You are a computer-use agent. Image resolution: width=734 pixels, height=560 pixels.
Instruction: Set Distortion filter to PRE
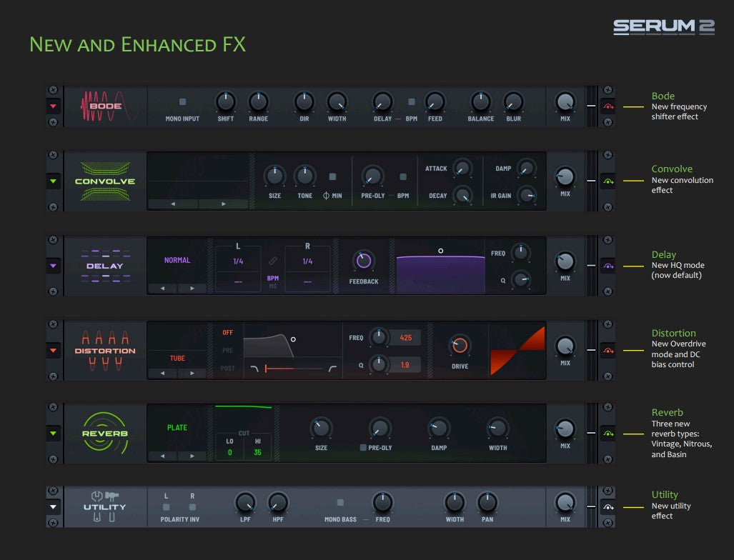227,351
